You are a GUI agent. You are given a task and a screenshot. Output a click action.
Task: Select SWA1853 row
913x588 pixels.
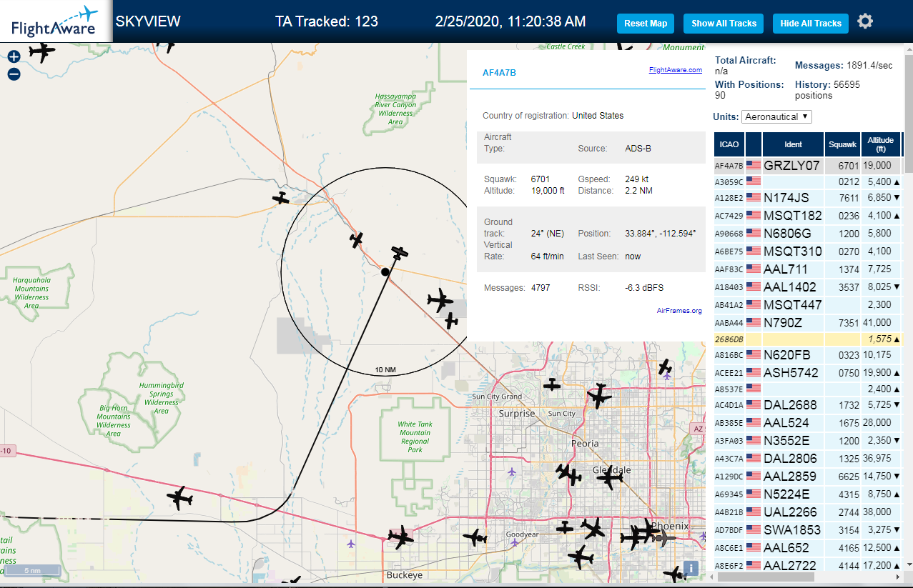click(x=808, y=529)
